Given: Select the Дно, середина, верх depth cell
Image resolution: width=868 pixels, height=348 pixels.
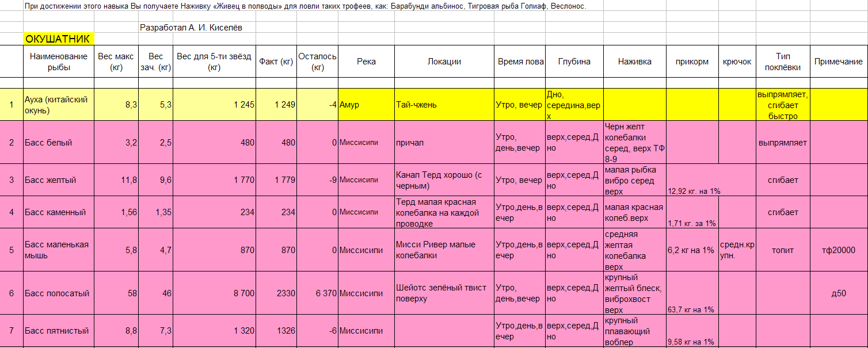Looking at the screenshot, I should (574, 105).
